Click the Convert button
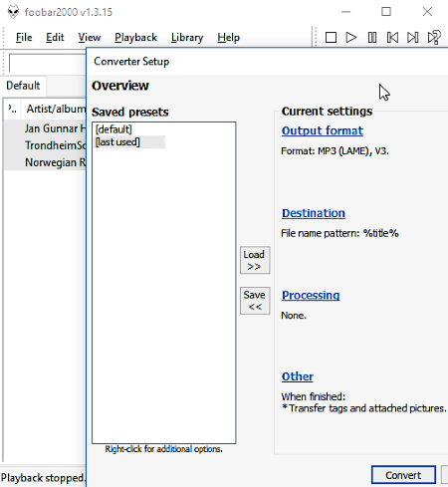This screenshot has height=487, width=448. 403,475
